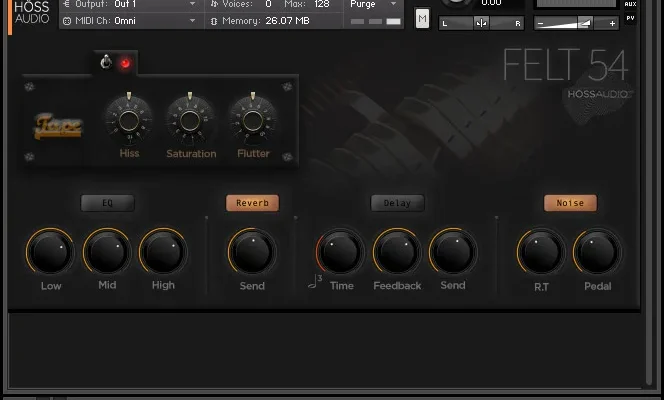
Task: Click the Tape logo emblem
Action: 59,127
